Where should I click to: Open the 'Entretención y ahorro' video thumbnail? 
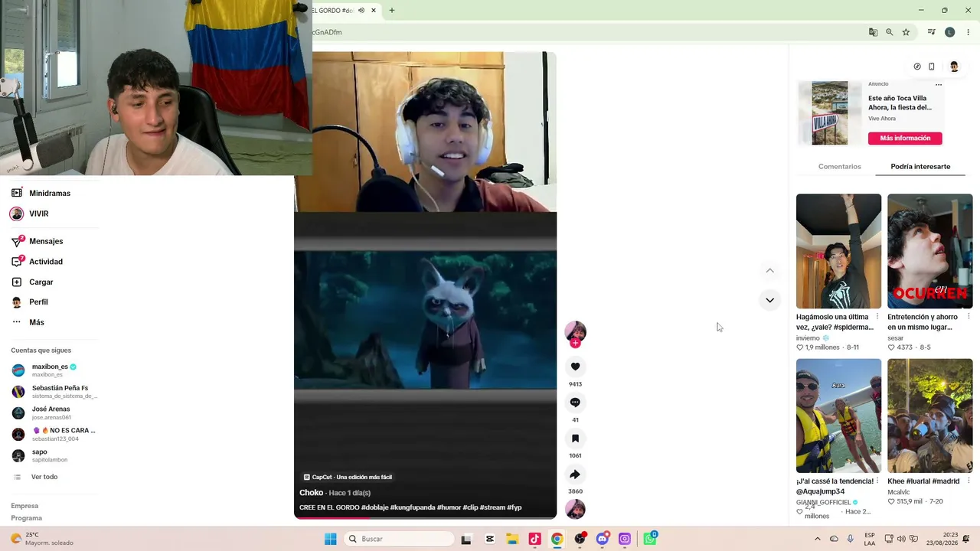(930, 251)
